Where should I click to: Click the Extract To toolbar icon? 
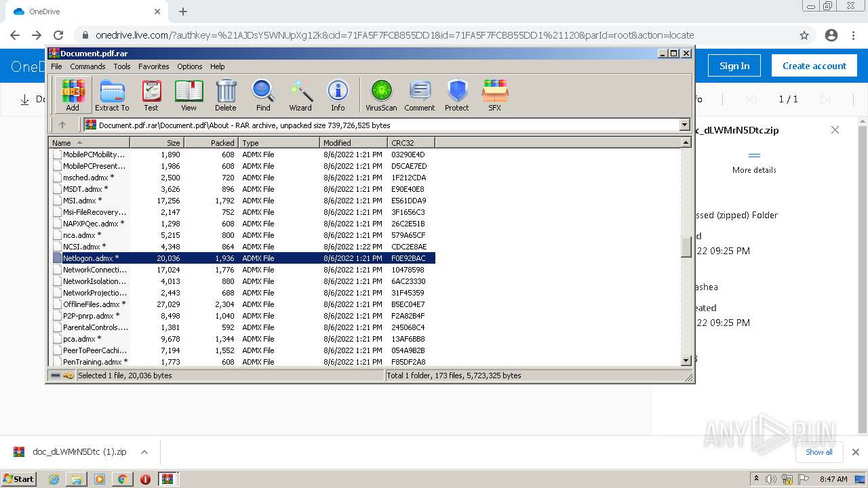112,95
